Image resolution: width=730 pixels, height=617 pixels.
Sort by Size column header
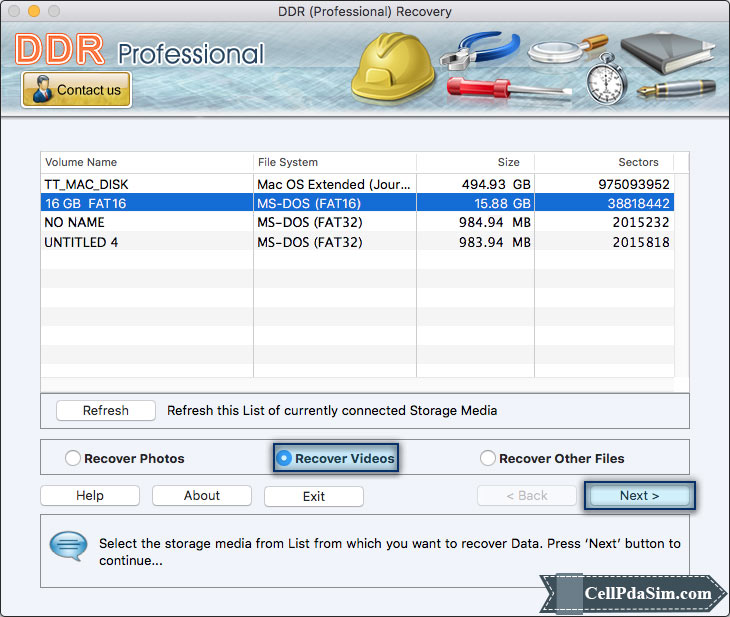click(475, 162)
